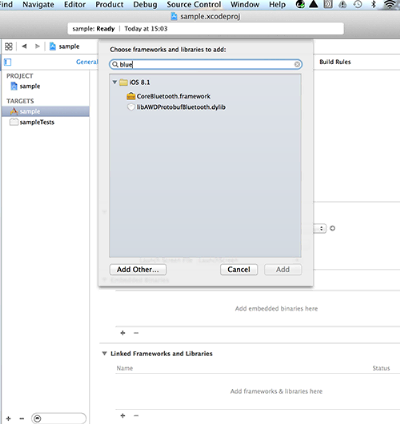Click the Add Other... button
The image size is (400, 424).
point(138,269)
